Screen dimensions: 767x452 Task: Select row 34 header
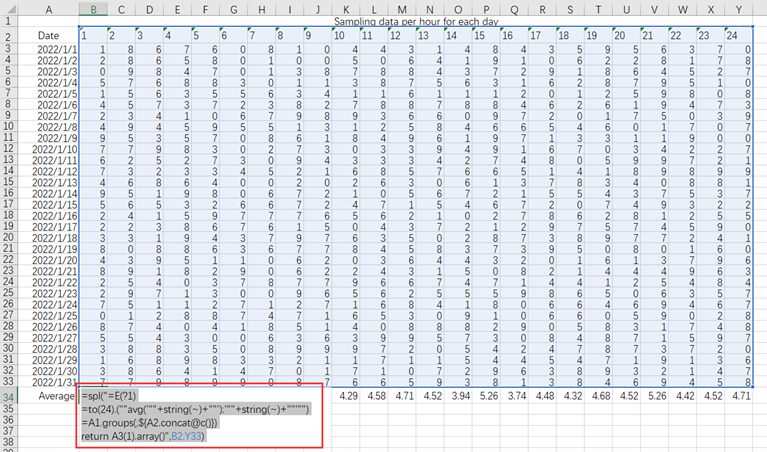[9, 397]
